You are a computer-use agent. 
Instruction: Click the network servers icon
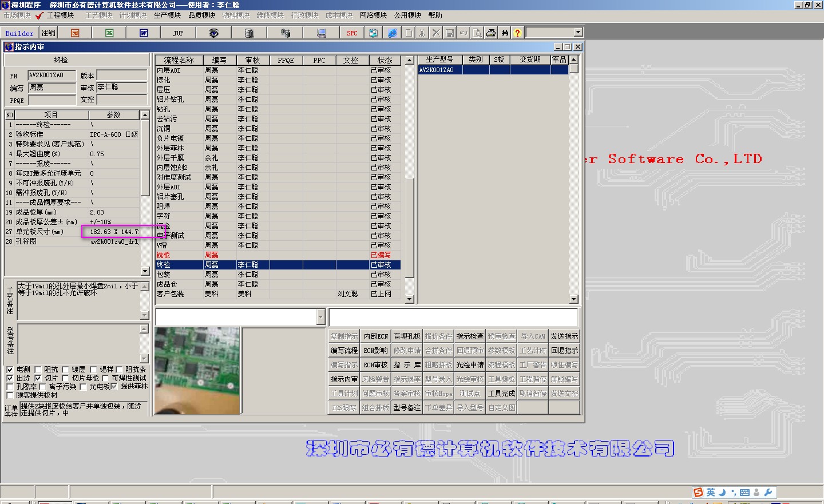pos(285,33)
